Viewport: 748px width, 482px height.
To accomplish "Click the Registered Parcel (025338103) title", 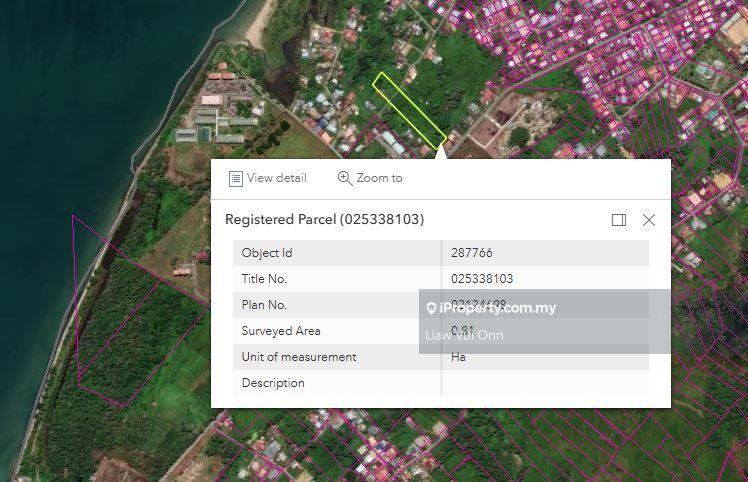I will coord(324,220).
